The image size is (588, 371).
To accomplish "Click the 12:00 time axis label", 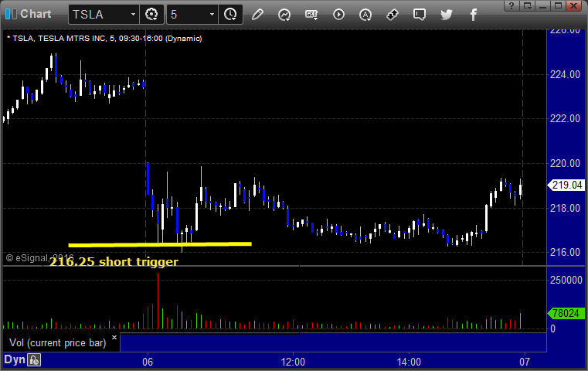I will [x=293, y=362].
